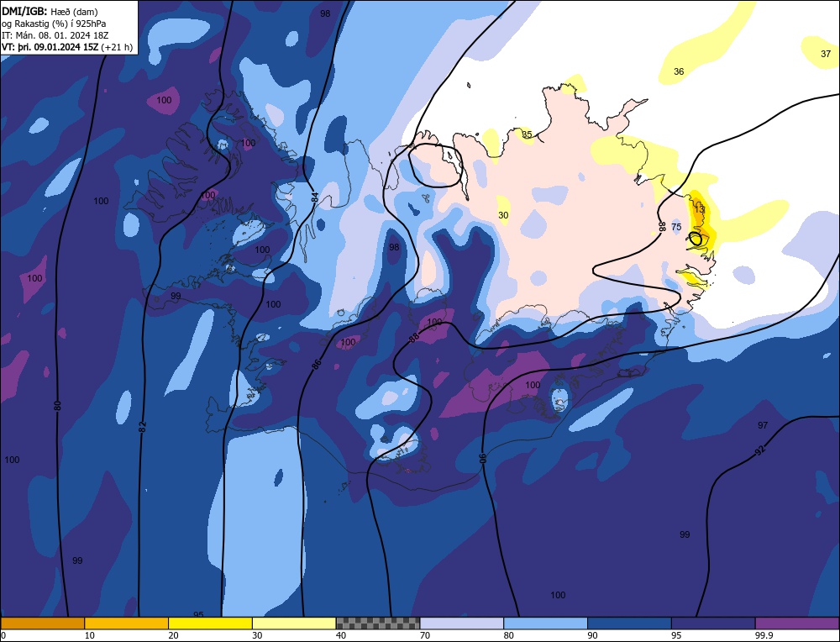Viewport: 840px width, 642px height.
Task: Click the 'IT: Mán. 08. 01. 2024 18Z' line
Action: tap(55, 35)
